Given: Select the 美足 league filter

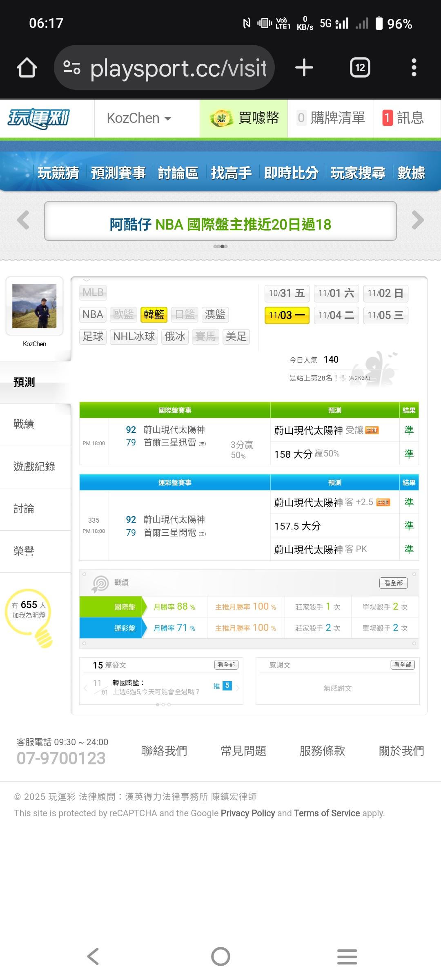Looking at the screenshot, I should click(236, 336).
